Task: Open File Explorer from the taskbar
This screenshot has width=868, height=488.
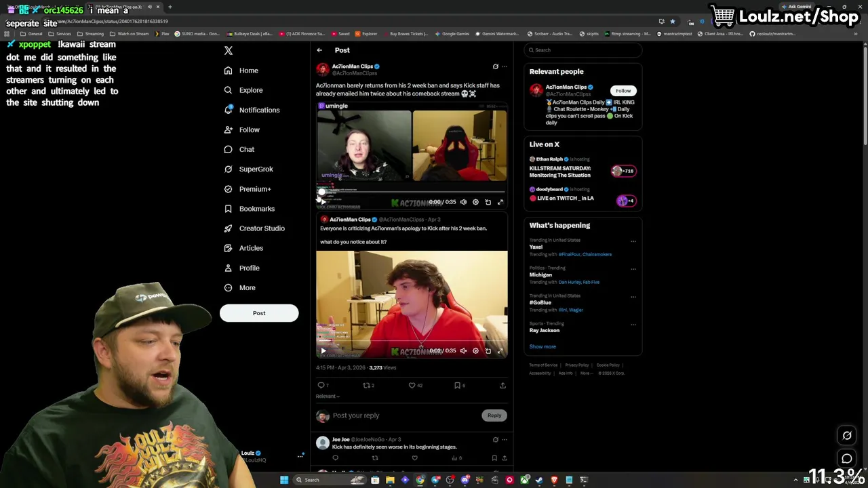Action: pyautogui.click(x=390, y=480)
